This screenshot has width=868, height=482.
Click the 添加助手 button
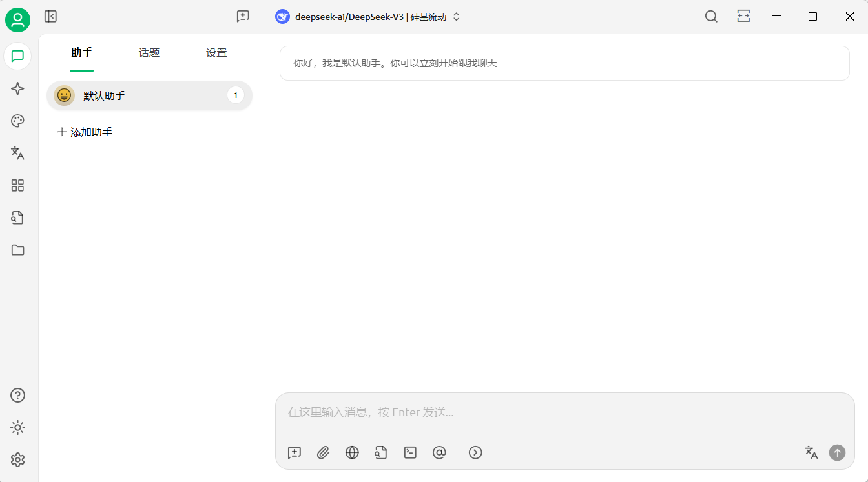tap(85, 132)
